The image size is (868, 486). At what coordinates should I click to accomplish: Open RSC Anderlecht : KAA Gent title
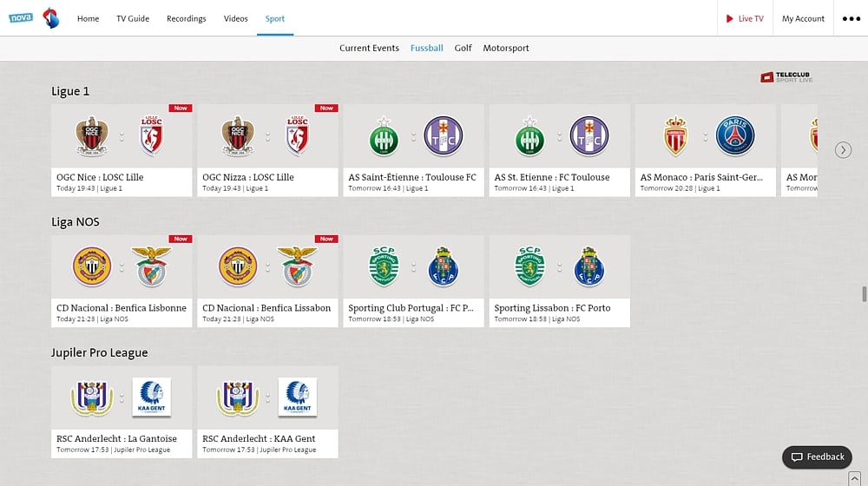[259, 438]
